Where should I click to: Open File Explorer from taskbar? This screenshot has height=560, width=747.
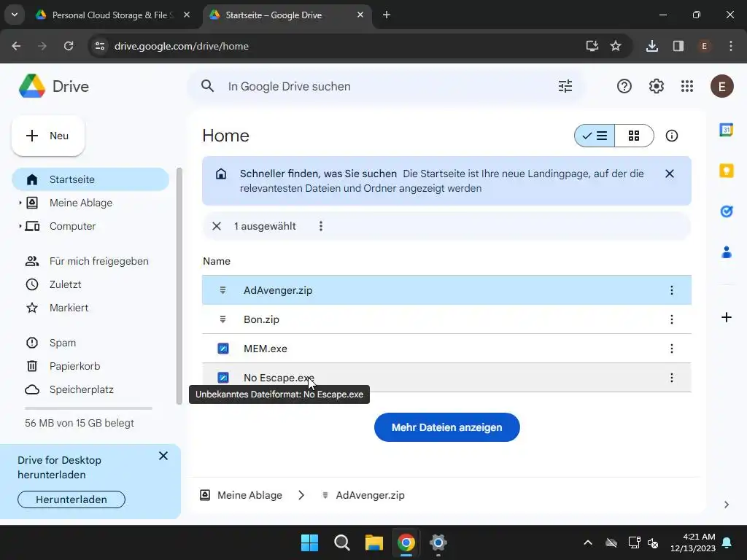pyautogui.click(x=374, y=542)
